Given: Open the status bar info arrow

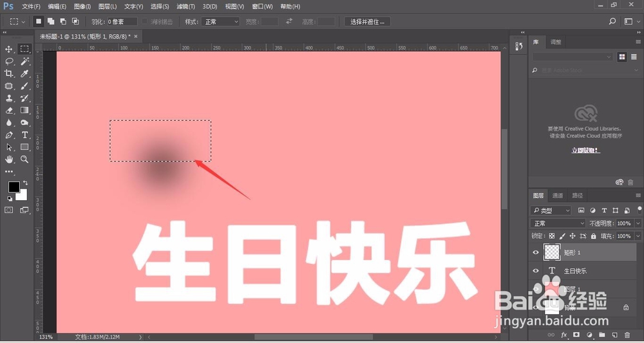Looking at the screenshot, I should click(140, 337).
